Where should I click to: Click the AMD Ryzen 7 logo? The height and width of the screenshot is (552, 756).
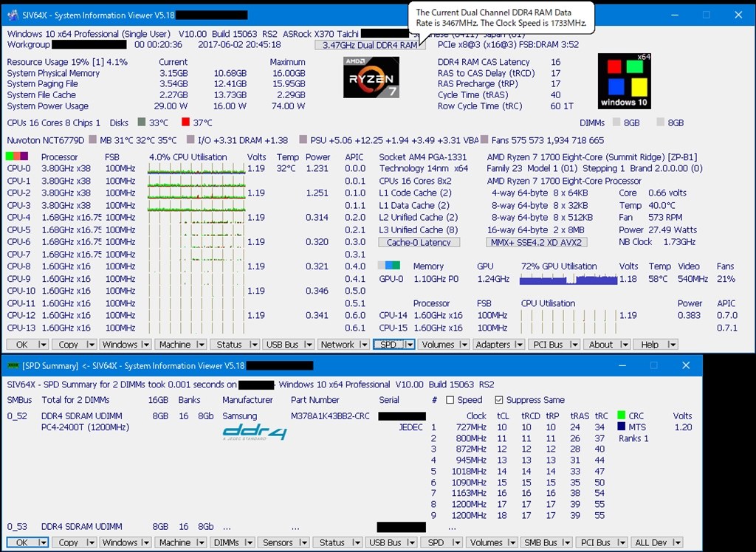pos(371,77)
